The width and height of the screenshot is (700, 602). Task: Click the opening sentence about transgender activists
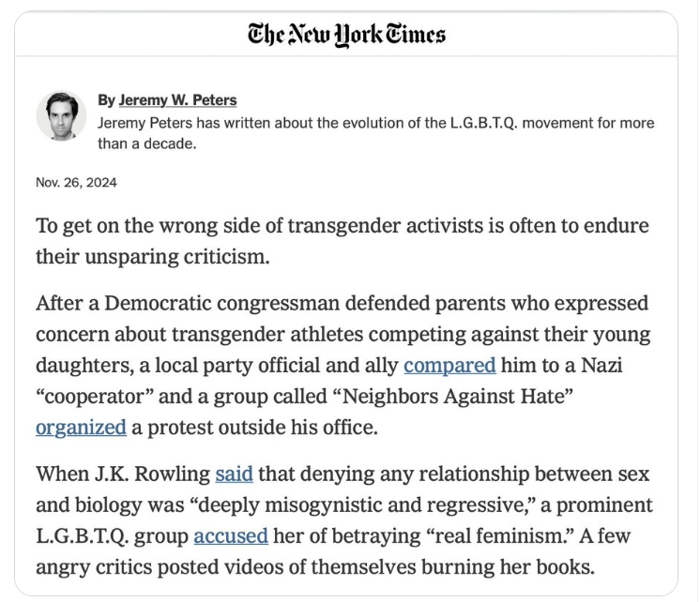(x=342, y=241)
